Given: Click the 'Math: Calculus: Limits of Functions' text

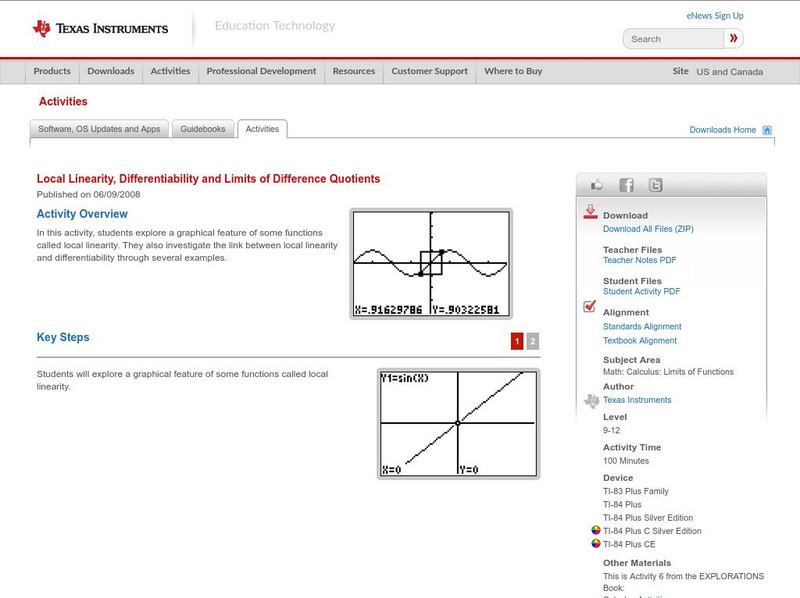Looking at the screenshot, I should coord(668,372).
